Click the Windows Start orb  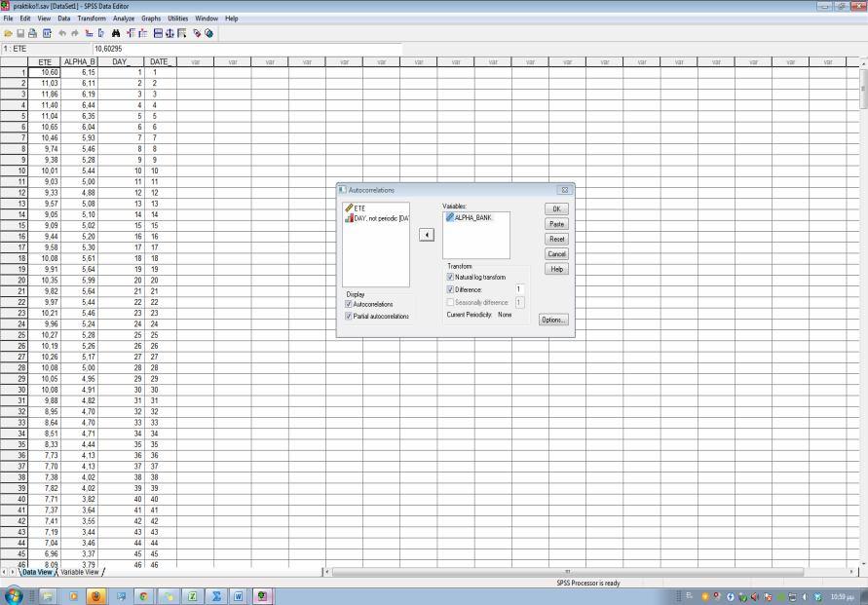pos(14,596)
